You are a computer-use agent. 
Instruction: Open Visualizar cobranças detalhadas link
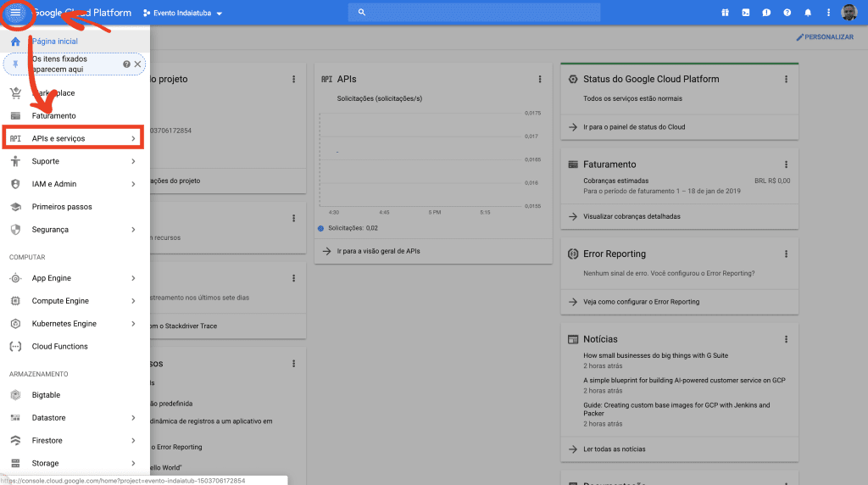point(632,216)
